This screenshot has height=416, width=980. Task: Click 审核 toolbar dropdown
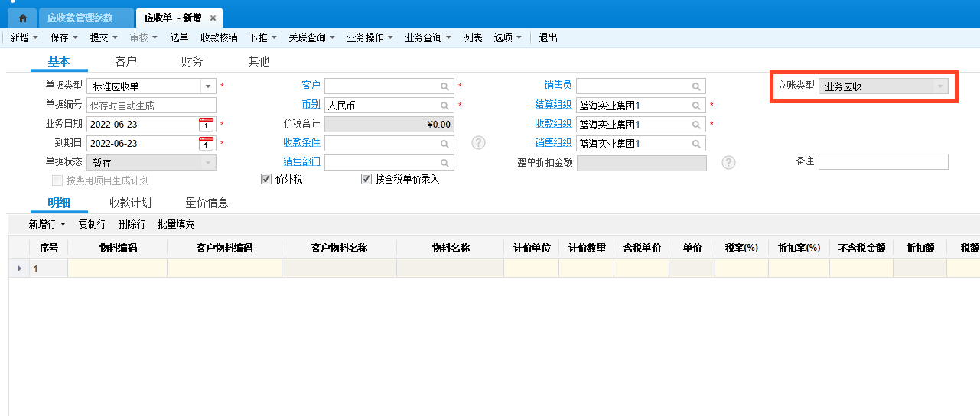[143, 37]
